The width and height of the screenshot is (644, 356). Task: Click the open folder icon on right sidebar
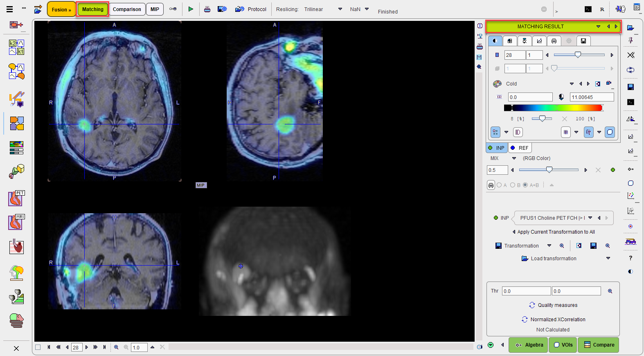tap(630, 28)
